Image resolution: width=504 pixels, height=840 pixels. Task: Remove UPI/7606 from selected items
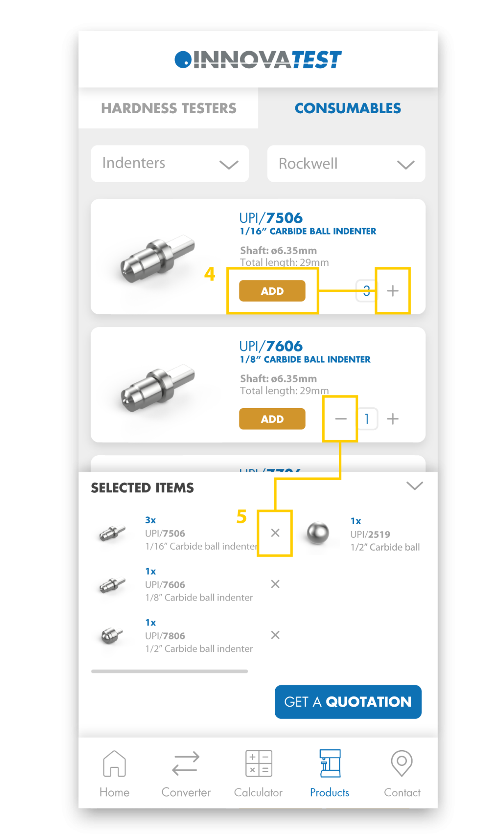(x=275, y=584)
